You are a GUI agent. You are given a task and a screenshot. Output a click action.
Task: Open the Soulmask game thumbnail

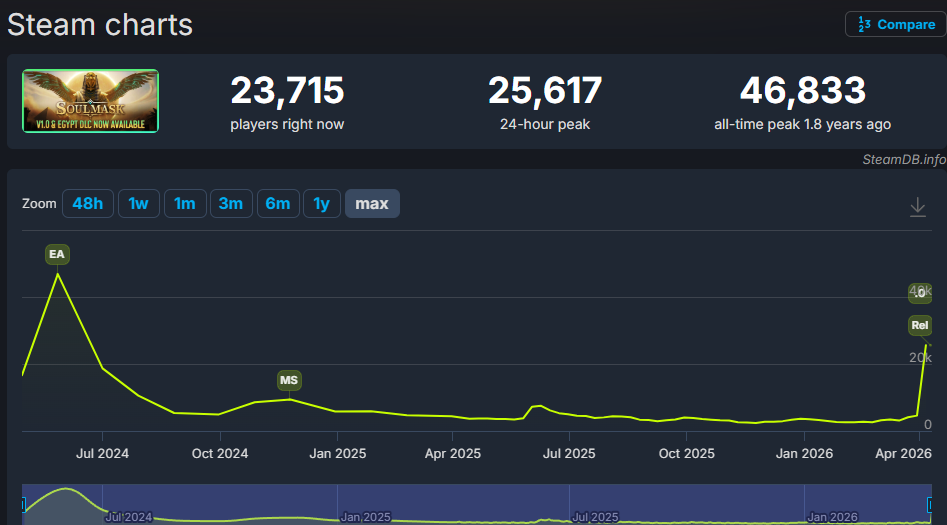click(x=91, y=101)
